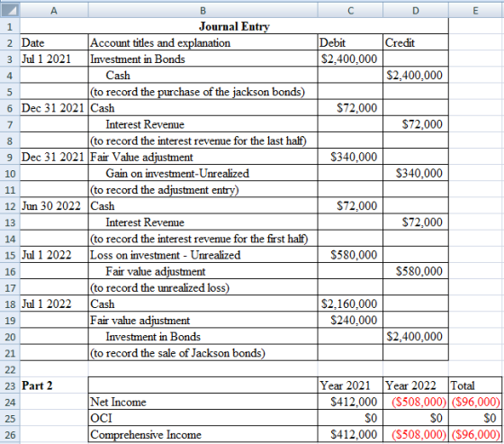This screenshot has width=504, height=444.
Task: Click the 'Comprehensive Income' row label
Action: pos(202,434)
